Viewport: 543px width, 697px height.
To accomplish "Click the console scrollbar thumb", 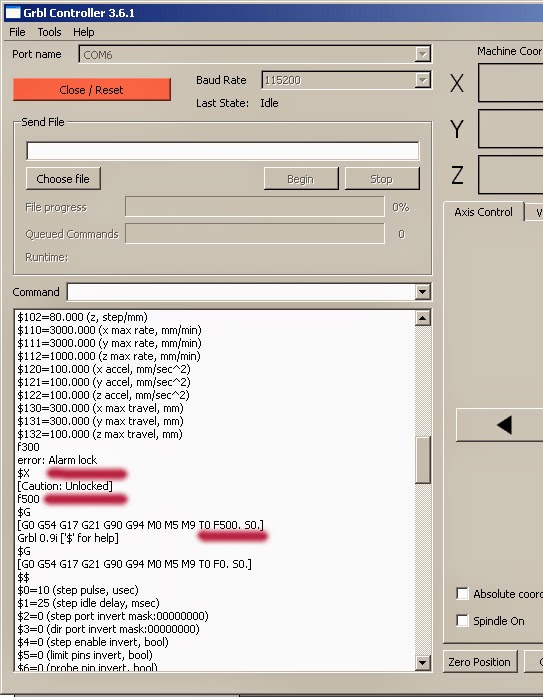I will pyautogui.click(x=423, y=460).
